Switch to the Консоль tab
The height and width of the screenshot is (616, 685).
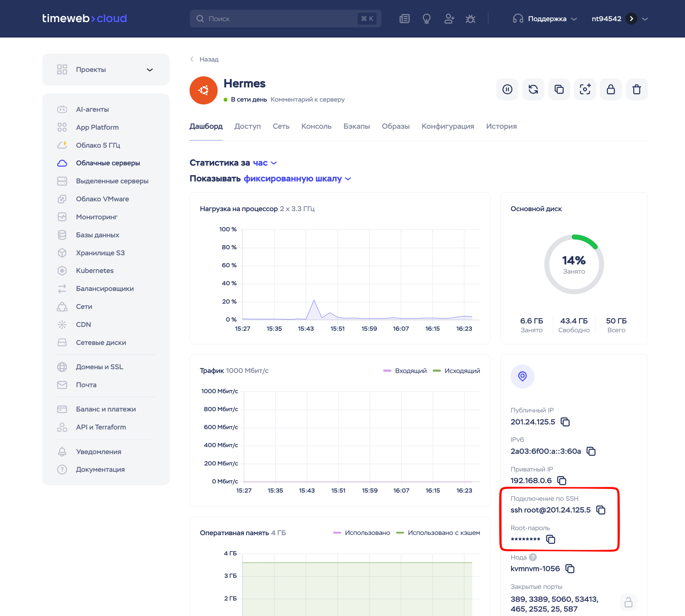pyautogui.click(x=316, y=126)
